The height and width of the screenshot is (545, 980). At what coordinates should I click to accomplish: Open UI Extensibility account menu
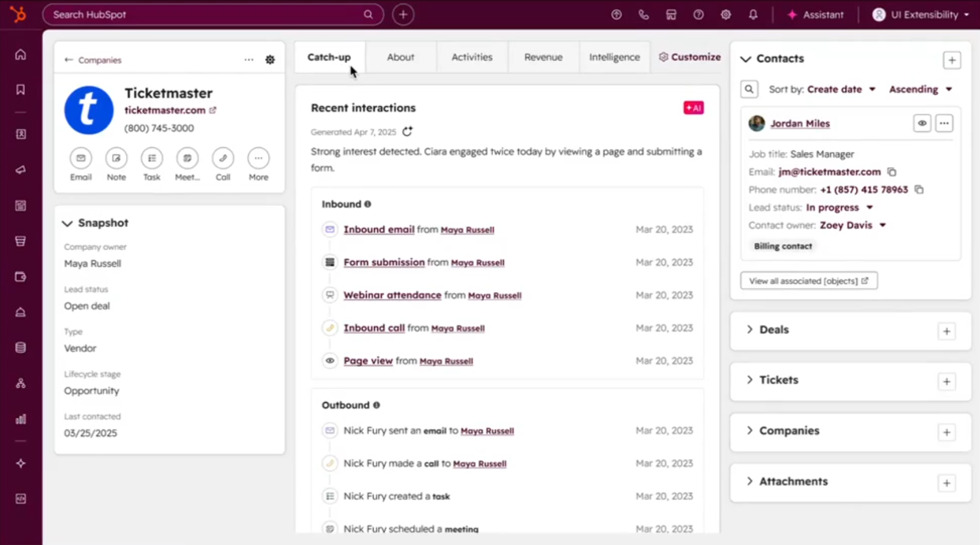point(920,15)
